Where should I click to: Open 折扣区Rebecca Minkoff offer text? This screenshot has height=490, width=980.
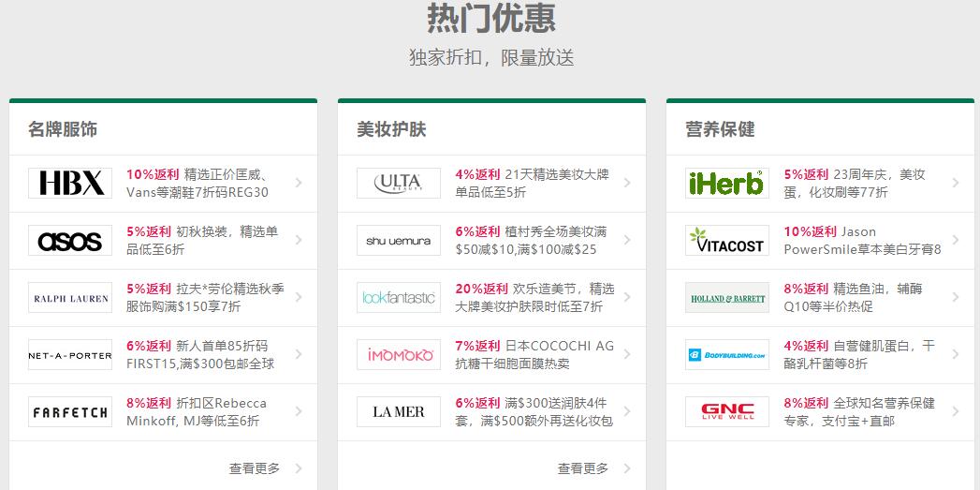point(197,412)
